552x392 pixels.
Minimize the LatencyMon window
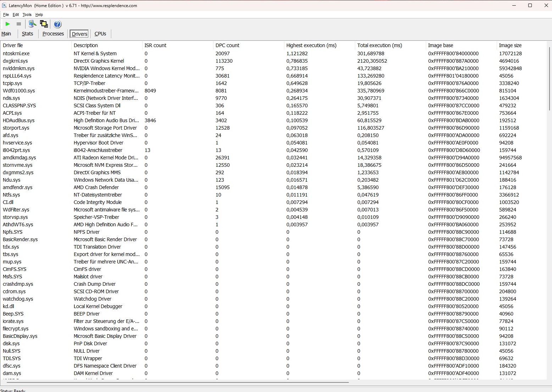coord(514,5)
